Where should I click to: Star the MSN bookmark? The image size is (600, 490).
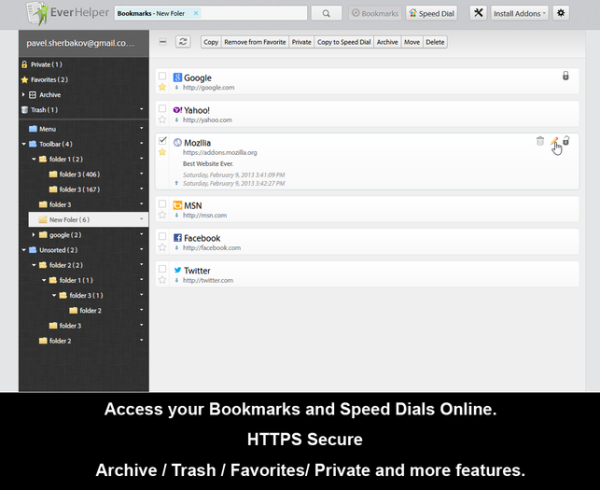point(162,215)
